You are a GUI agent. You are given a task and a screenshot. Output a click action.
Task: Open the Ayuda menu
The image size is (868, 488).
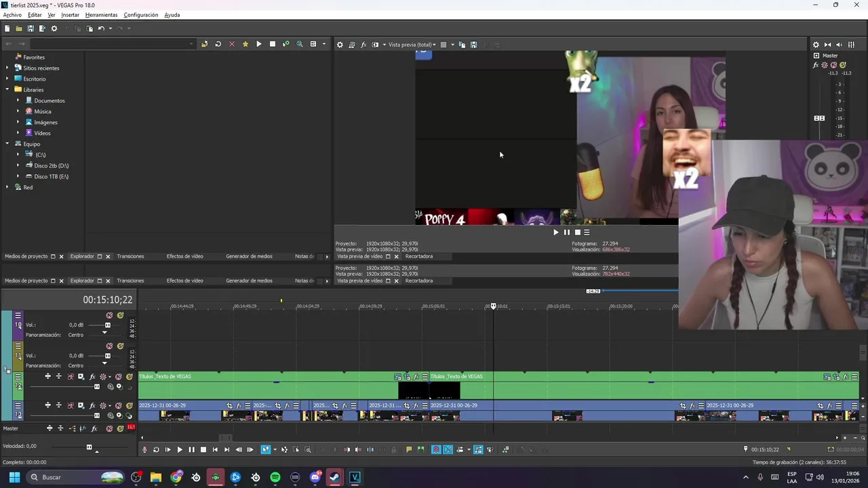point(172,15)
